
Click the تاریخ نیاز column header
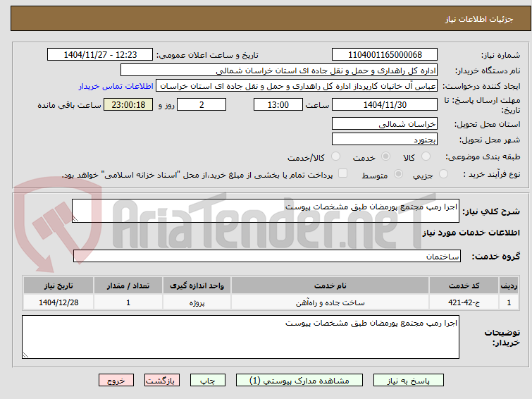tap(58, 286)
